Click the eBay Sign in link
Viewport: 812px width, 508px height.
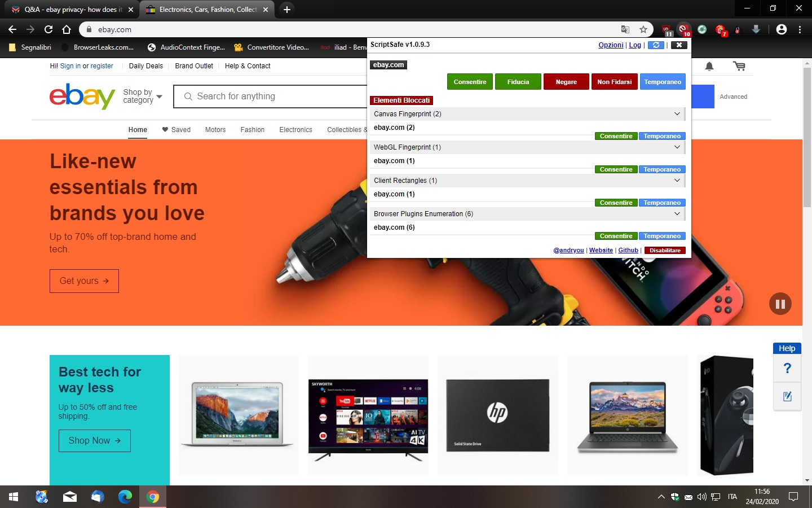(70, 66)
